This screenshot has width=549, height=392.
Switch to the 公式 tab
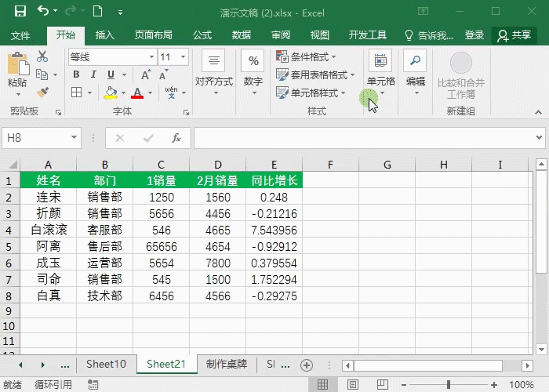(x=202, y=35)
